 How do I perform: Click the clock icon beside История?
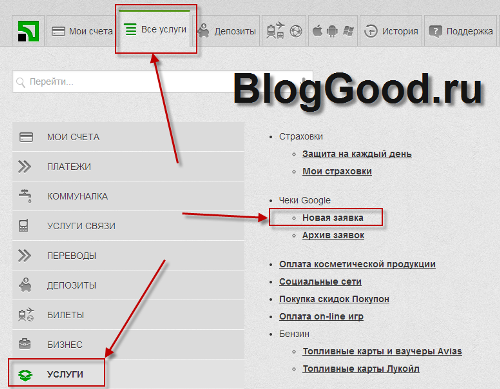click(x=371, y=31)
